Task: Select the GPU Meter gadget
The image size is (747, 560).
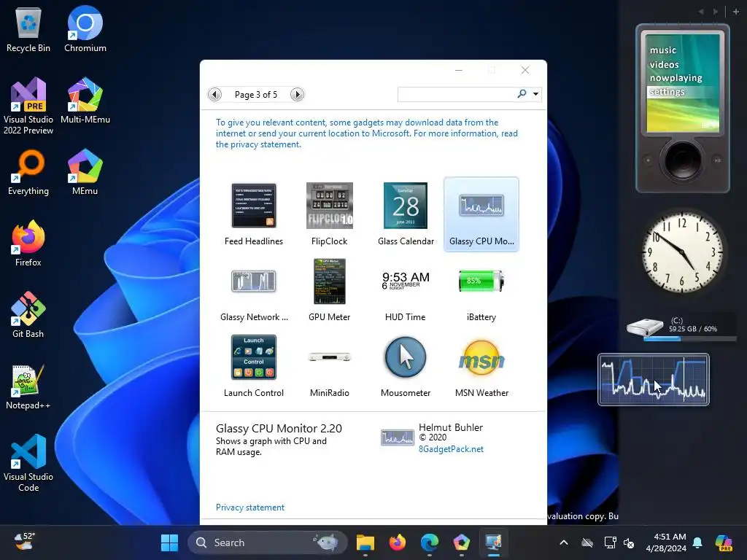Action: (x=329, y=289)
